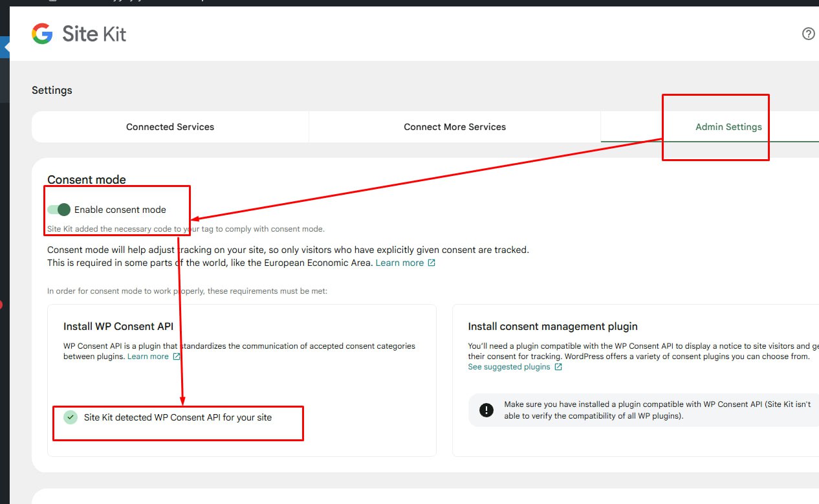Click external link icon after consent mode Learn more

click(x=431, y=263)
